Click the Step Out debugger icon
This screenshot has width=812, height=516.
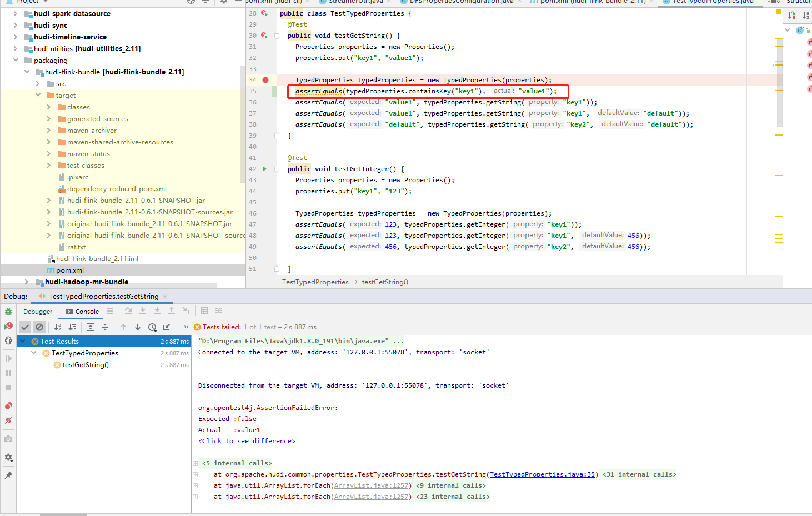pos(172,310)
